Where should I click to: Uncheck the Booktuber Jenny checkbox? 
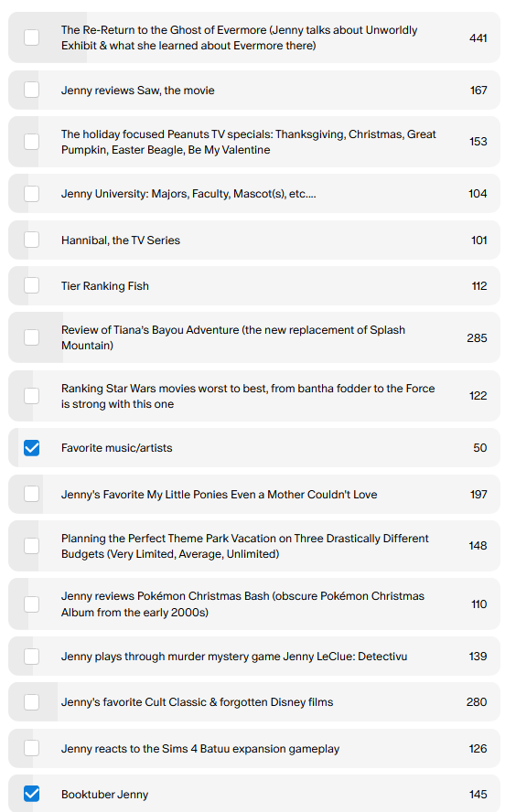click(32, 794)
